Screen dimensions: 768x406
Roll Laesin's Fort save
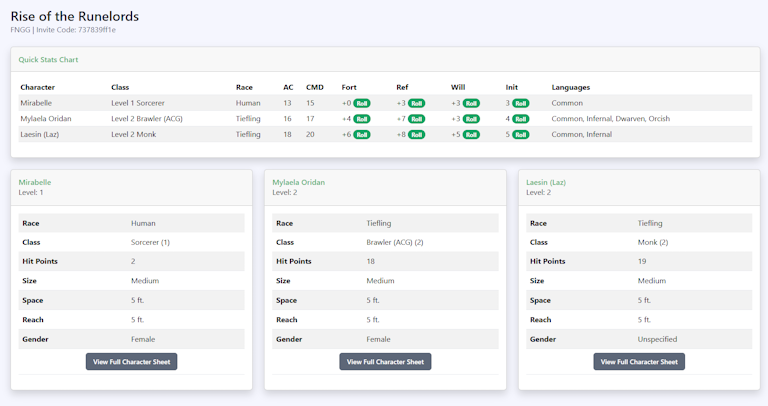[x=362, y=134]
